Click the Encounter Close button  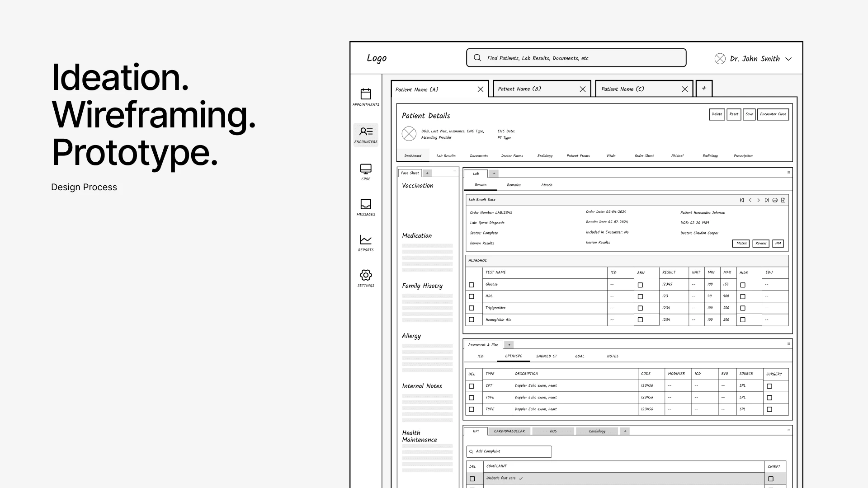[773, 114]
